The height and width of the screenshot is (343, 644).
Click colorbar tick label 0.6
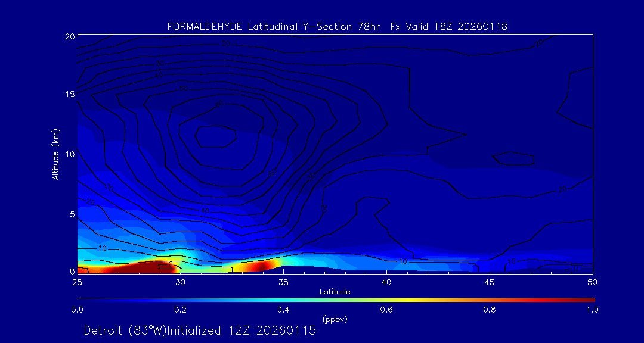coord(386,310)
